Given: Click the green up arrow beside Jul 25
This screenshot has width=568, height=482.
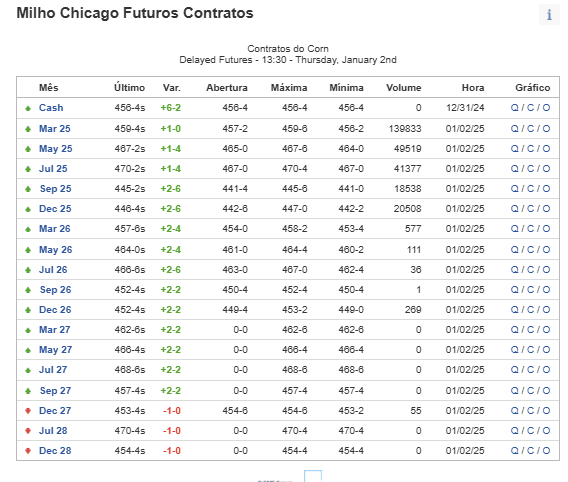Looking at the screenshot, I should [28, 169].
